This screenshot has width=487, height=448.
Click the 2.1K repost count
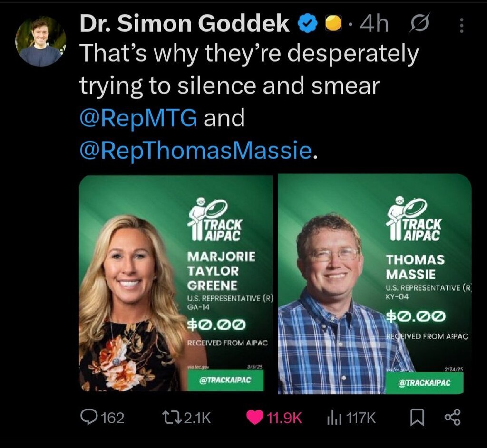pos(197,418)
